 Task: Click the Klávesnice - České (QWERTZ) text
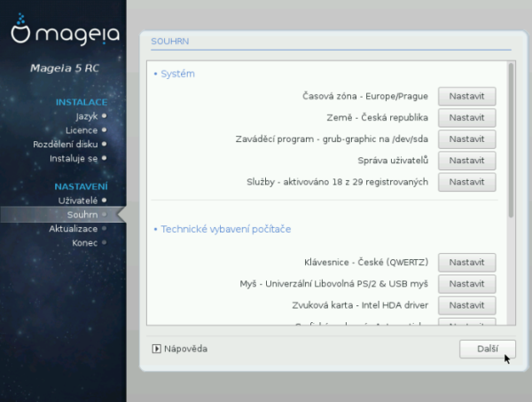[366, 263]
